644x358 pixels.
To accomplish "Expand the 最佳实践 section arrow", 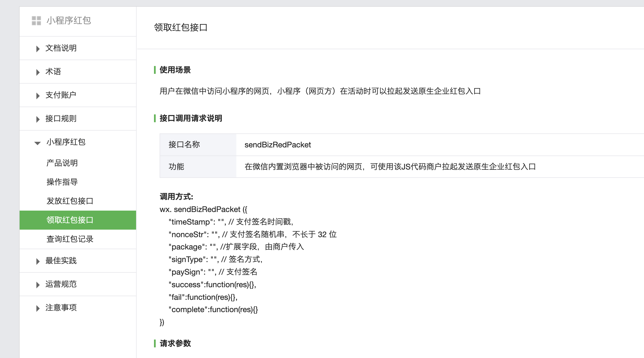I will [x=38, y=261].
